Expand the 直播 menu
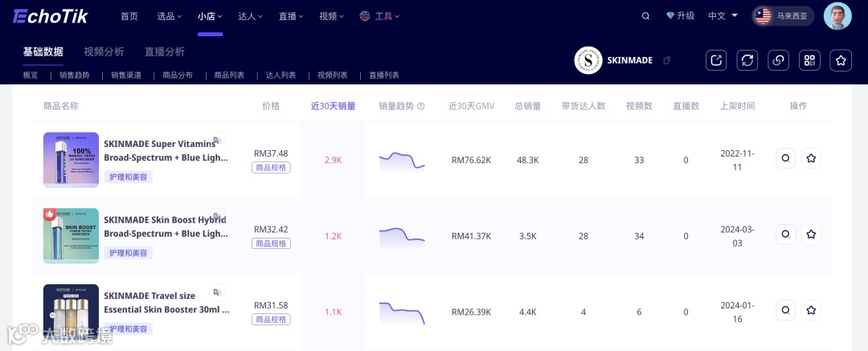Viewport: 868px width, 351px height. pyautogui.click(x=291, y=16)
